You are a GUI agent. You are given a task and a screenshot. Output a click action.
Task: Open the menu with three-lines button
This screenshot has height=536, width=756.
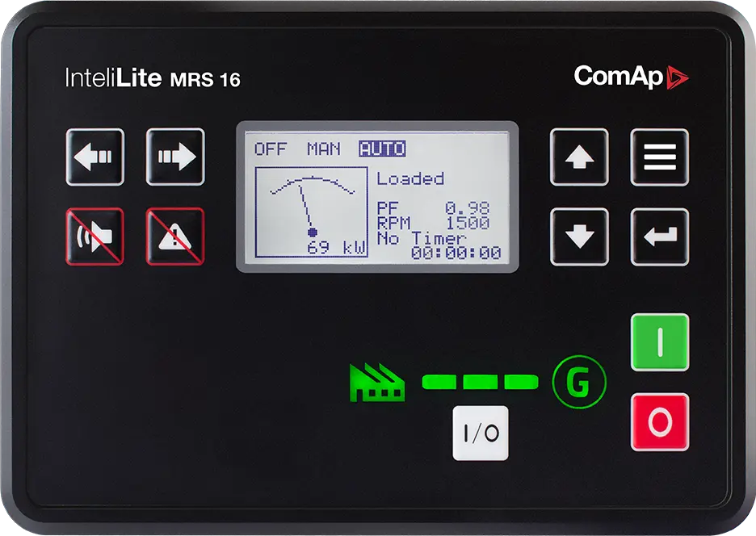[660, 157]
